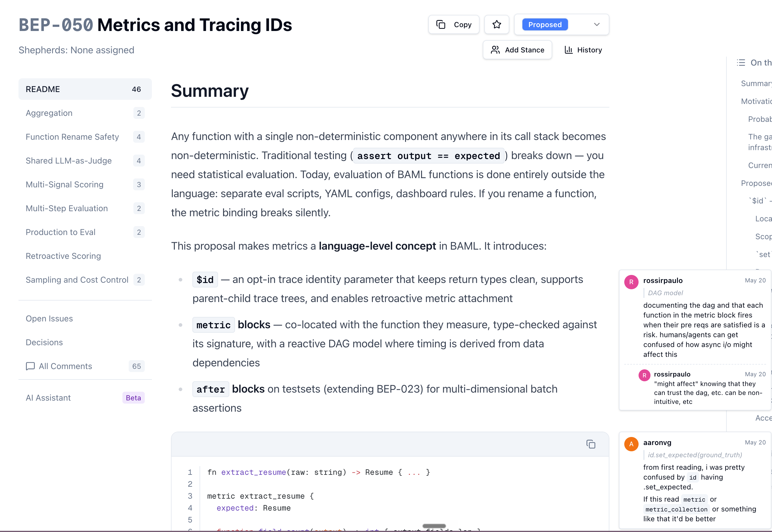Image resolution: width=772 pixels, height=532 pixels.
Task: Open All Comments list
Action: [85, 366]
